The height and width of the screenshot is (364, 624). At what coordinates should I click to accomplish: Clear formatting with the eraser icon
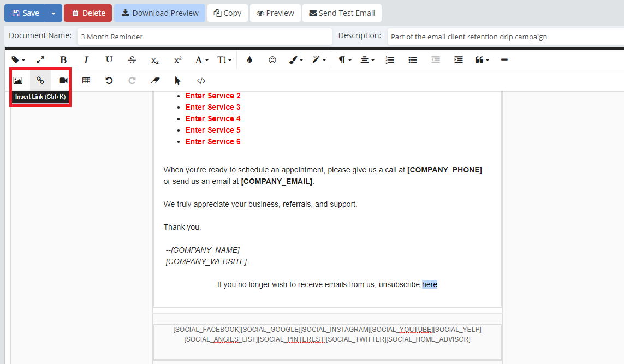(x=155, y=81)
